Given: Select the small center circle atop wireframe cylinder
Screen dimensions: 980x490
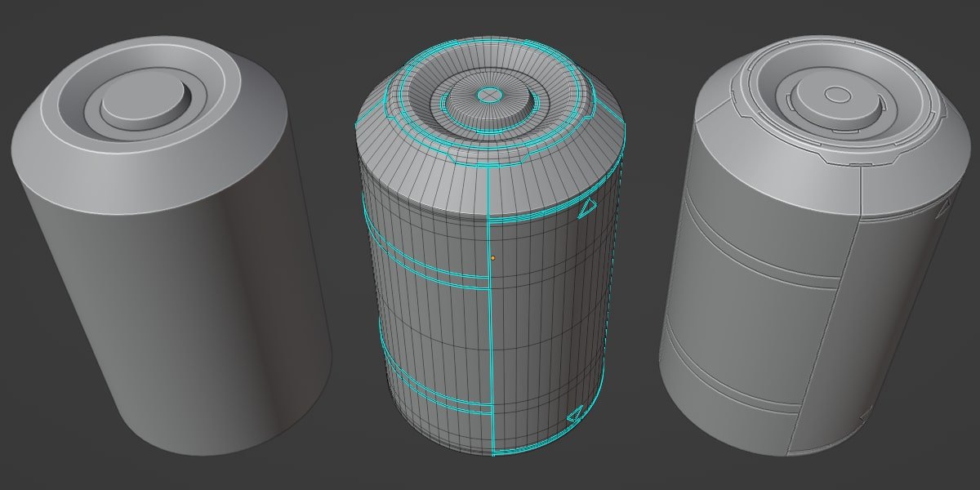Looking at the screenshot, I should [x=488, y=95].
